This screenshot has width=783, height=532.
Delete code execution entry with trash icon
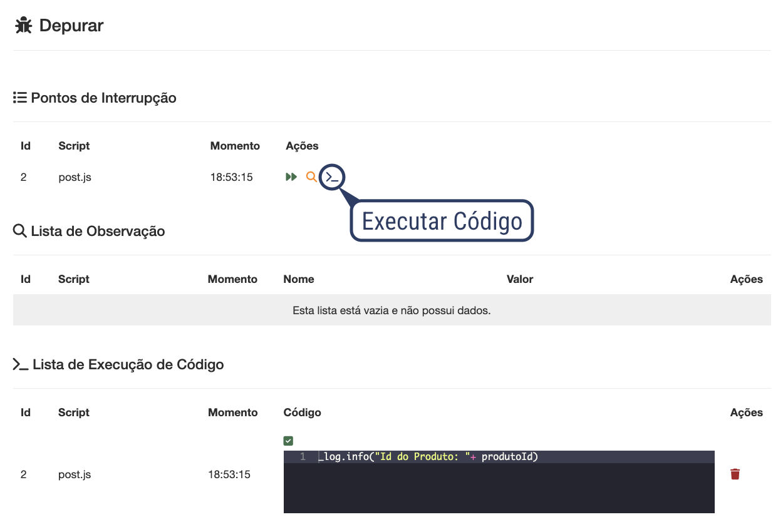tap(735, 474)
